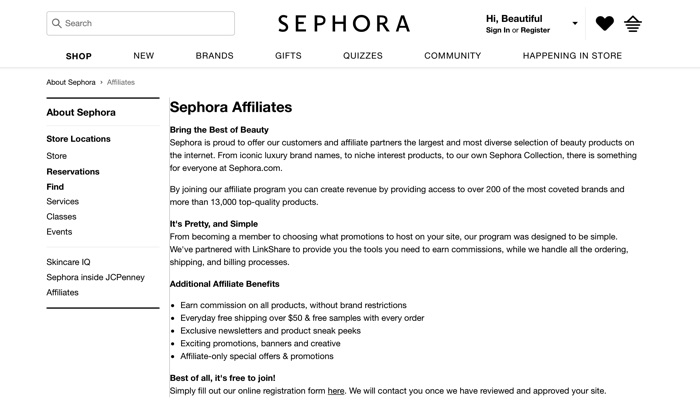
Task: Open the loves heart icon
Action: 605,23
